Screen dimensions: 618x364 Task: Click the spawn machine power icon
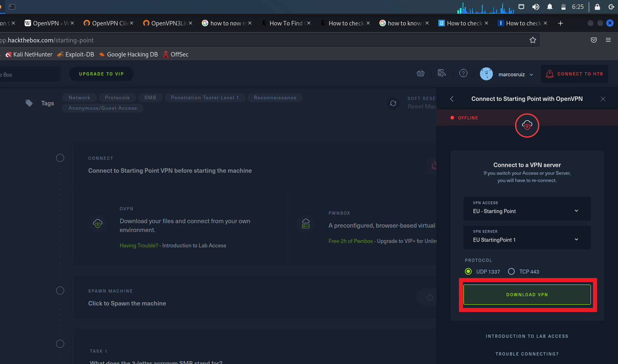point(429,297)
